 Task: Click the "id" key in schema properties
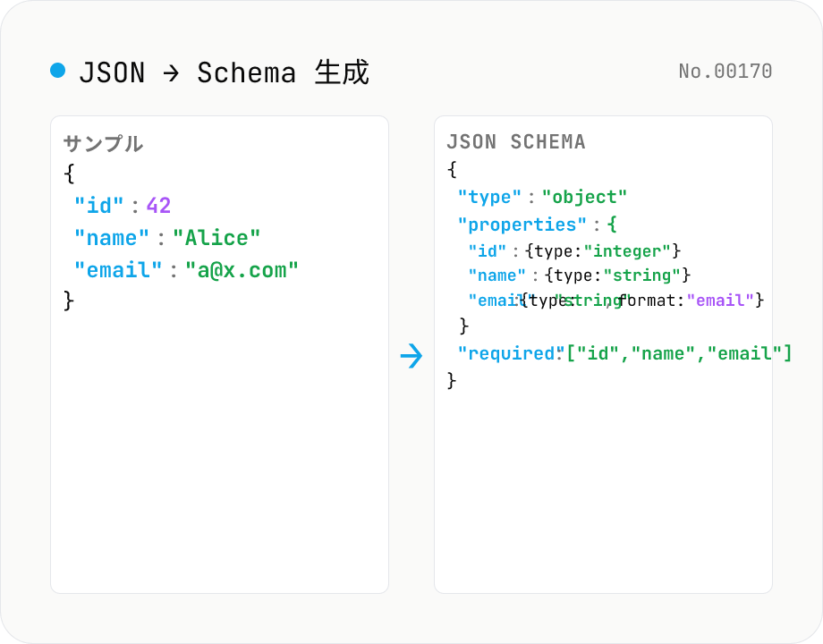(487, 250)
